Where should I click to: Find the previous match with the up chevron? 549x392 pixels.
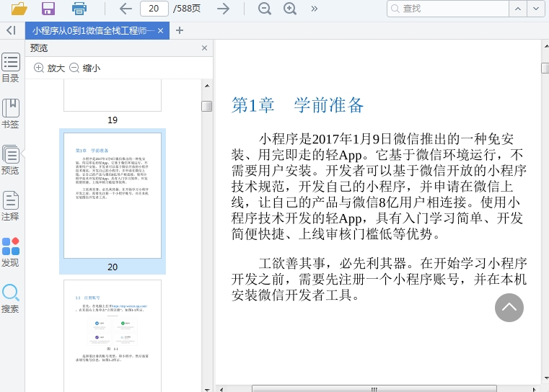[518, 9]
